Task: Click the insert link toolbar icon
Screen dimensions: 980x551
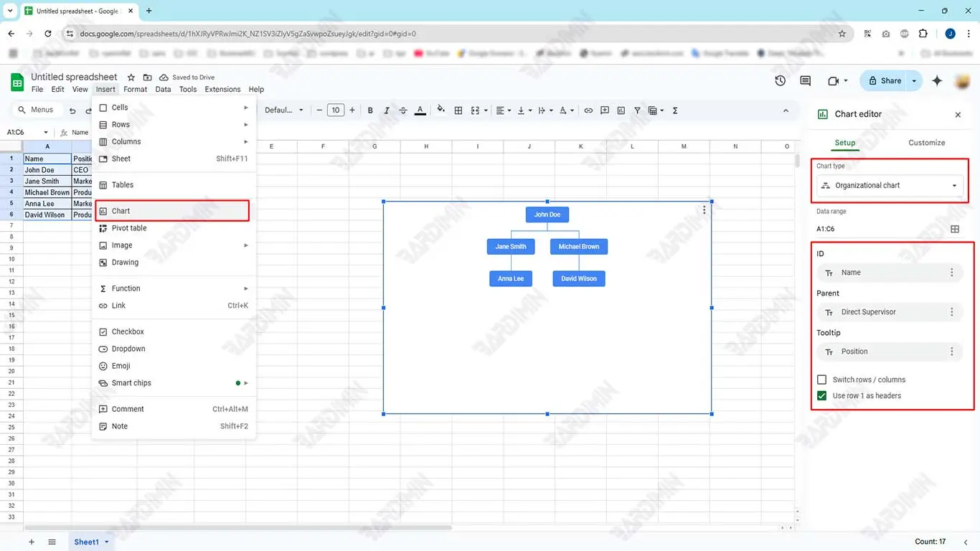Action: [588, 110]
